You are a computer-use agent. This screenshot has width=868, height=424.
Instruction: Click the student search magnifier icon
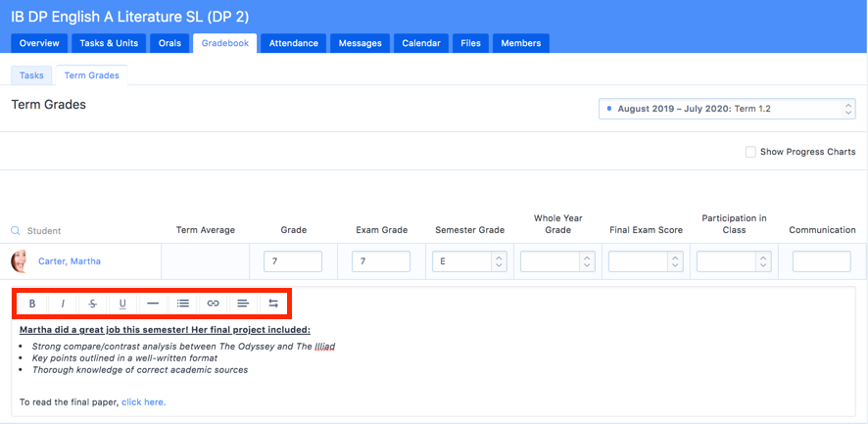[16, 231]
